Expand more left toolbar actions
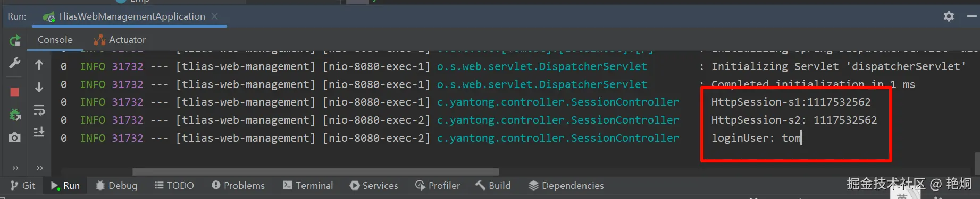Screen dimensions: 980x199 click(15, 168)
